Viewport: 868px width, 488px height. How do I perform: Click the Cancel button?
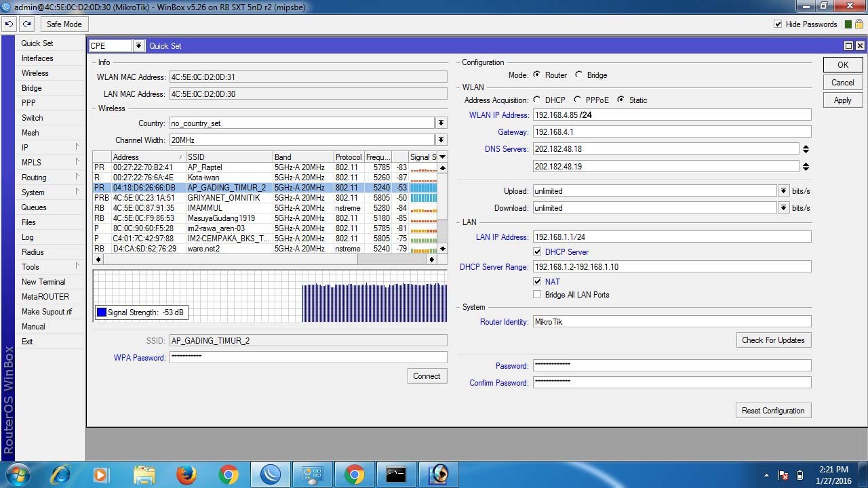(x=843, y=83)
